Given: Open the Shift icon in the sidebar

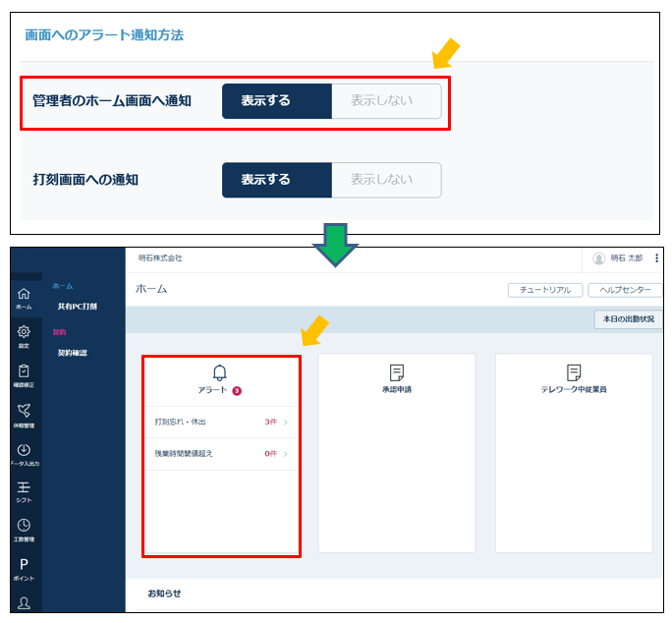Looking at the screenshot, I should 24,487.
